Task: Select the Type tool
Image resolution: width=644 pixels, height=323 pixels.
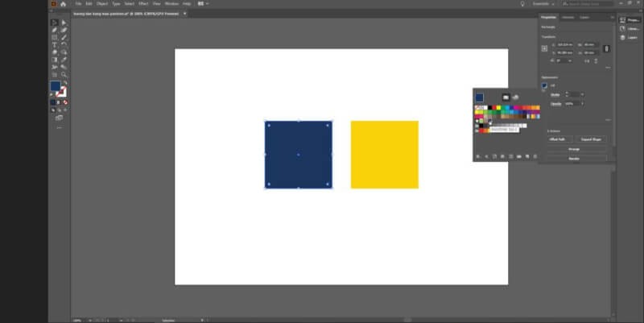Action: tap(54, 45)
